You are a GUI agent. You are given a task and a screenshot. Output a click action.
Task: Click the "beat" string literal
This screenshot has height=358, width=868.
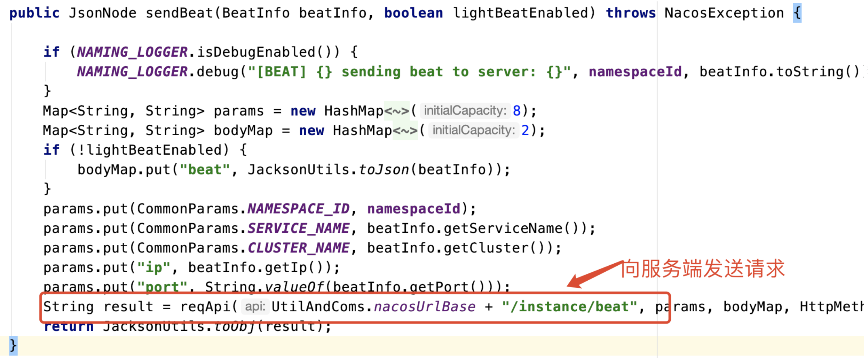(x=205, y=170)
